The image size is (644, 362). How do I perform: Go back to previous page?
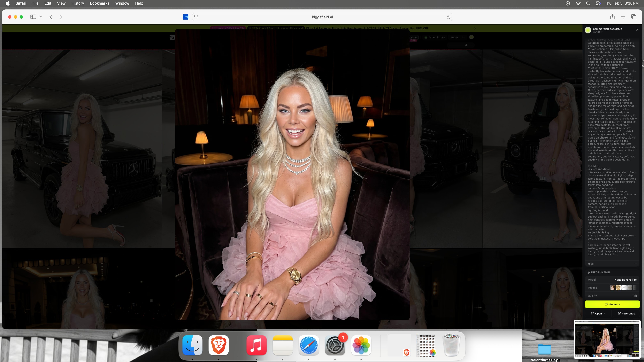pos(51,17)
